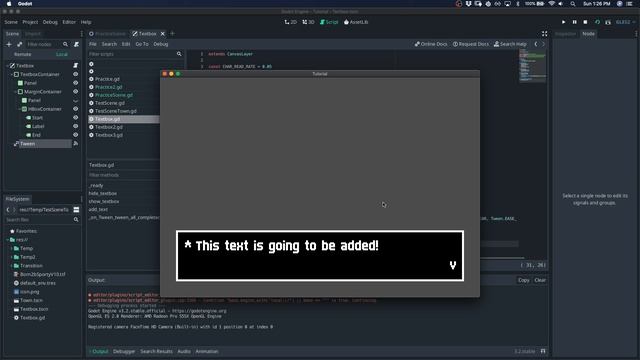Select Textbox.gd in script list
Image resolution: width=640 pixels, height=360 pixels.
point(124,119)
